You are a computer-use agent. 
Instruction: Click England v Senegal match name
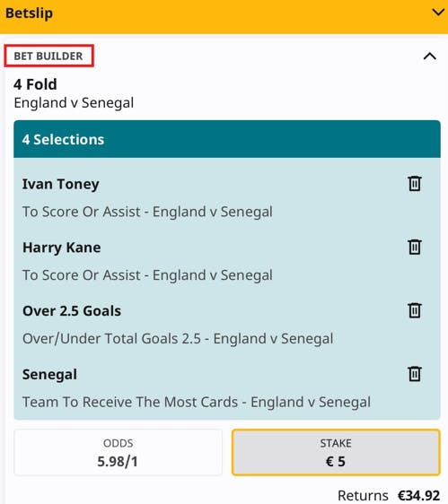coord(74,103)
